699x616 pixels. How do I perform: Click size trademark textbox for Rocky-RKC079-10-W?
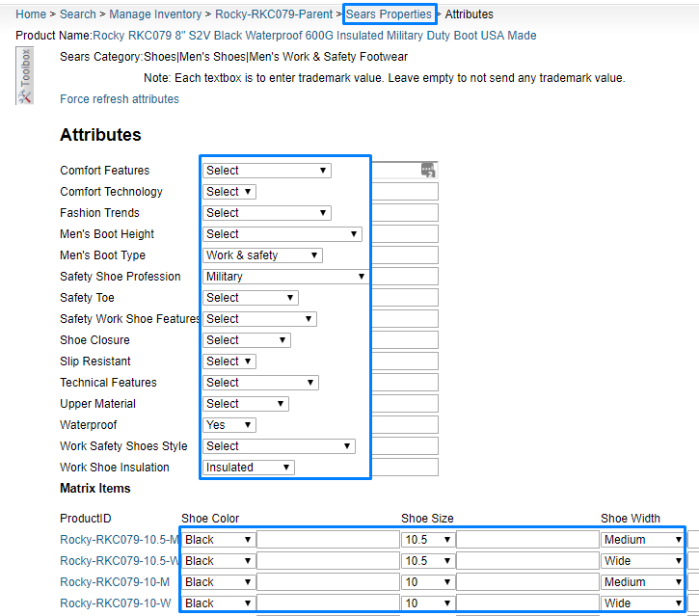click(x=527, y=603)
